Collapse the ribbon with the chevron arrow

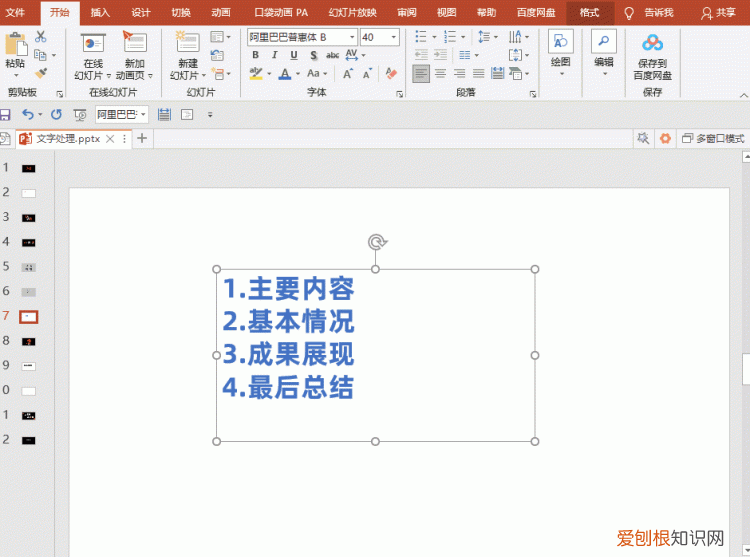(744, 95)
